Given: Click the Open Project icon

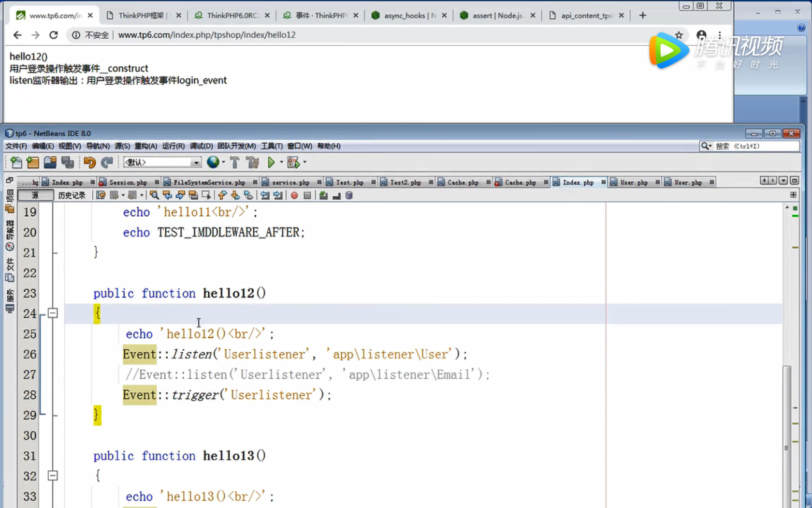Looking at the screenshot, I should (50, 163).
